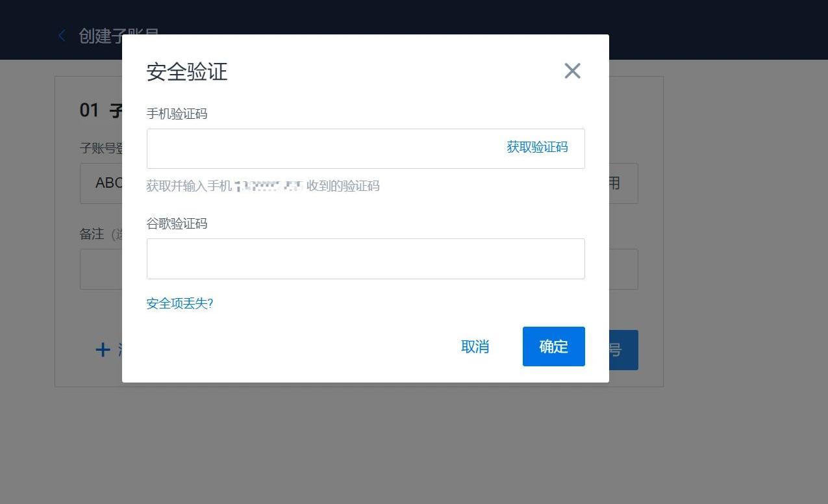Click the blue button behind the dialog's right edge
Viewport: 828px width, 504px height.
point(623,350)
